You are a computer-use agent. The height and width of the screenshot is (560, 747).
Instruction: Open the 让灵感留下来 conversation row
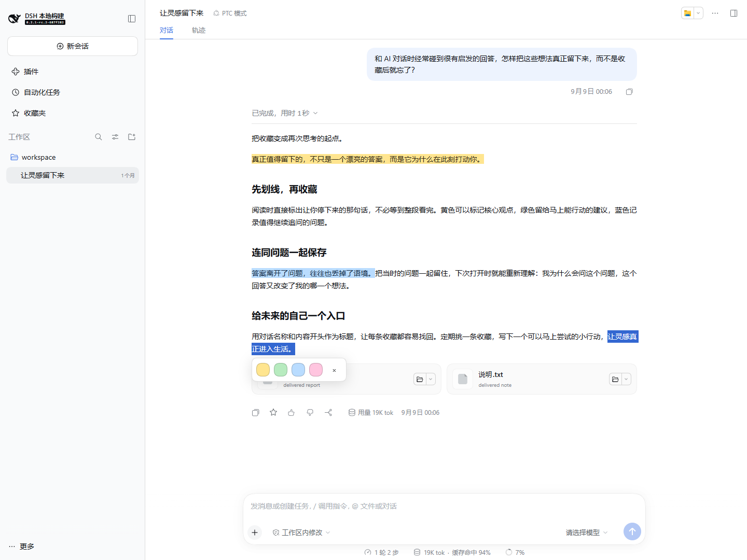coord(73,175)
